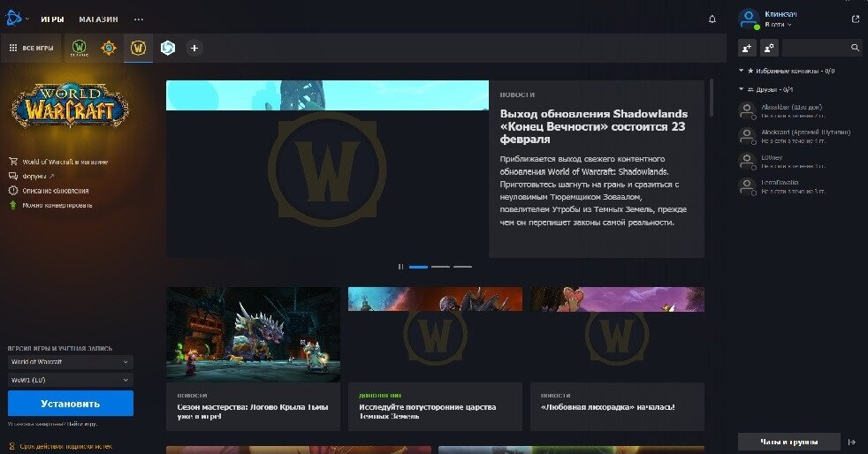Click the patch notes icon
This screenshot has width=868, height=454.
pos(13,190)
